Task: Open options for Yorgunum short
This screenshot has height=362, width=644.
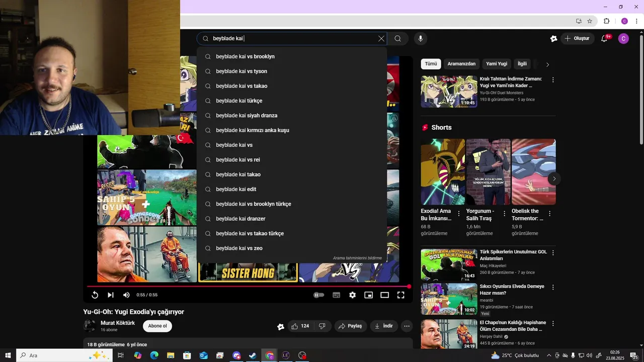Action: tap(504, 214)
